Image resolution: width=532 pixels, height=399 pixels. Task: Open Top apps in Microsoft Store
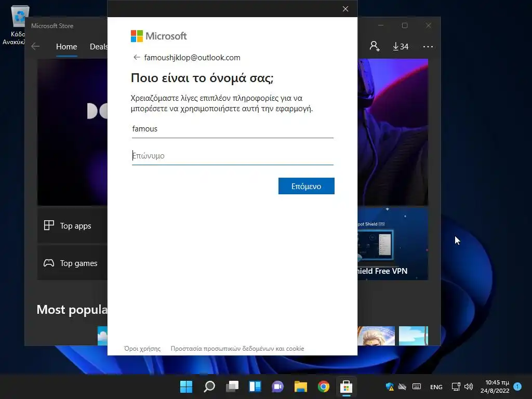click(72, 225)
